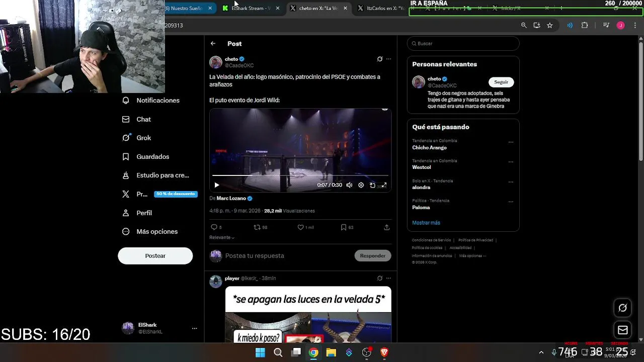
Task: Open File Explorer from taskbar
Action: pos(331,352)
